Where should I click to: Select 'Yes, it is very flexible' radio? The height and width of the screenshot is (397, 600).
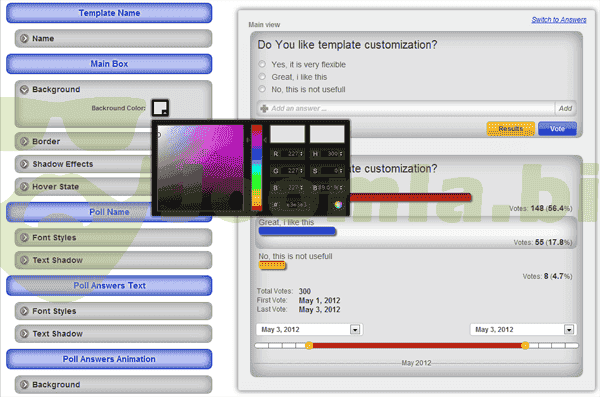click(262, 64)
